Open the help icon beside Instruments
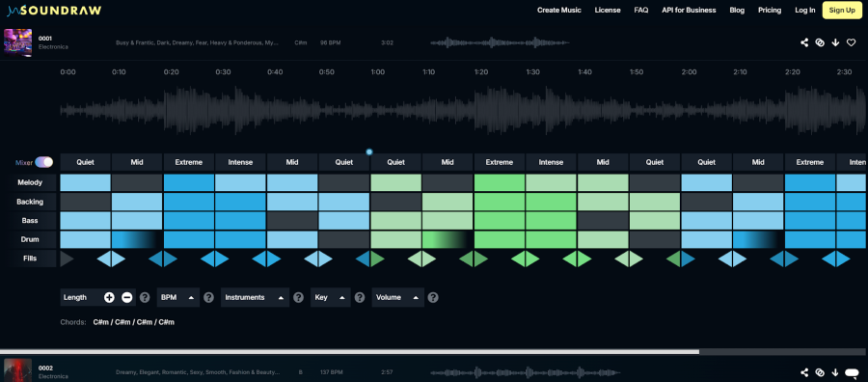Viewport: 868px width, 382px height. click(298, 298)
